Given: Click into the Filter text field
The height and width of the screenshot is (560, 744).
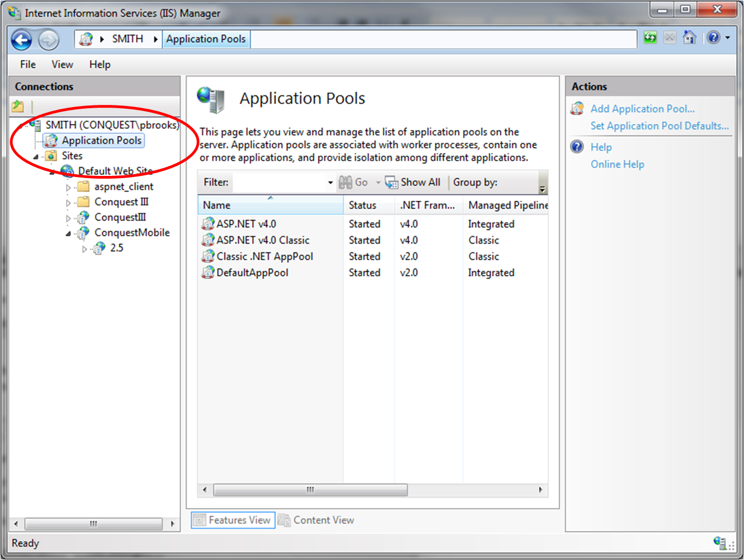Looking at the screenshot, I should [280, 182].
